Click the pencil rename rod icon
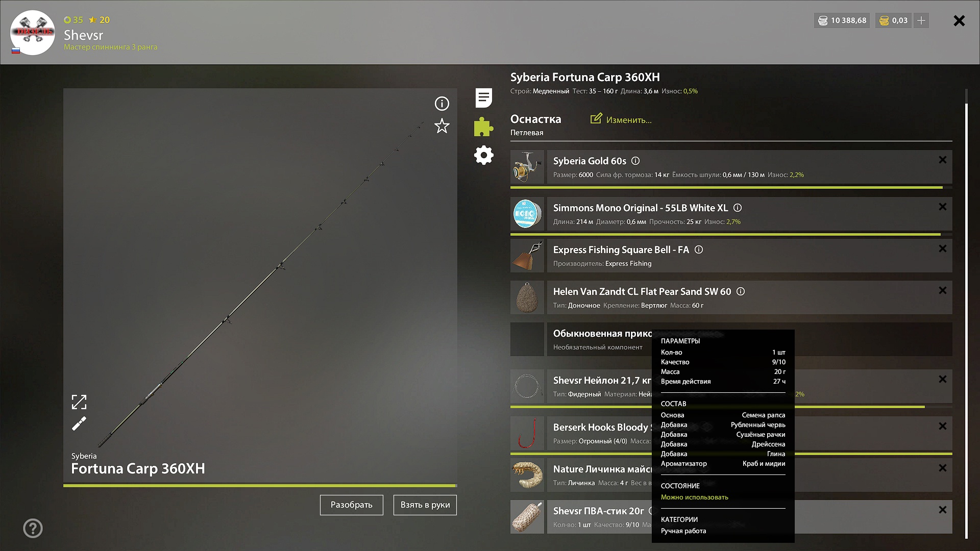 pos(79,424)
